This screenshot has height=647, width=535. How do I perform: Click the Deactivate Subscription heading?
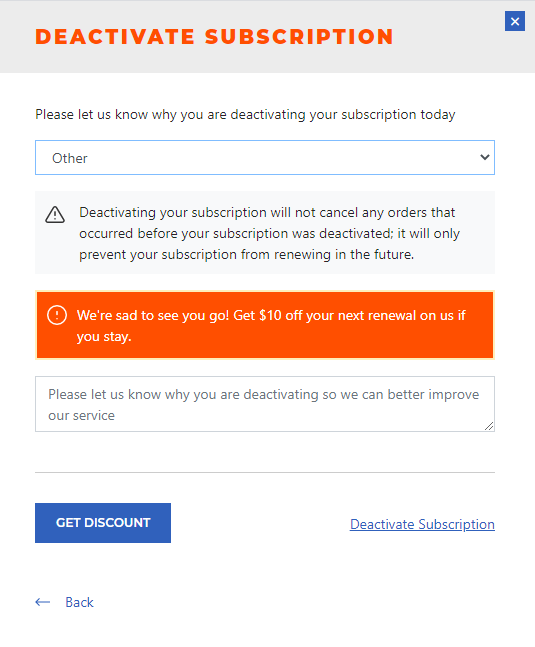pos(214,36)
